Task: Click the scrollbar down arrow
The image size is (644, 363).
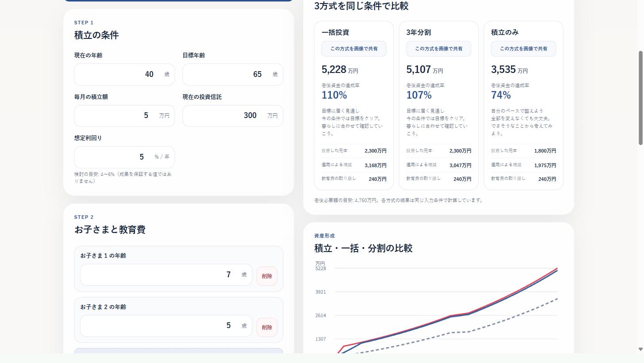Action: pyautogui.click(x=640, y=349)
